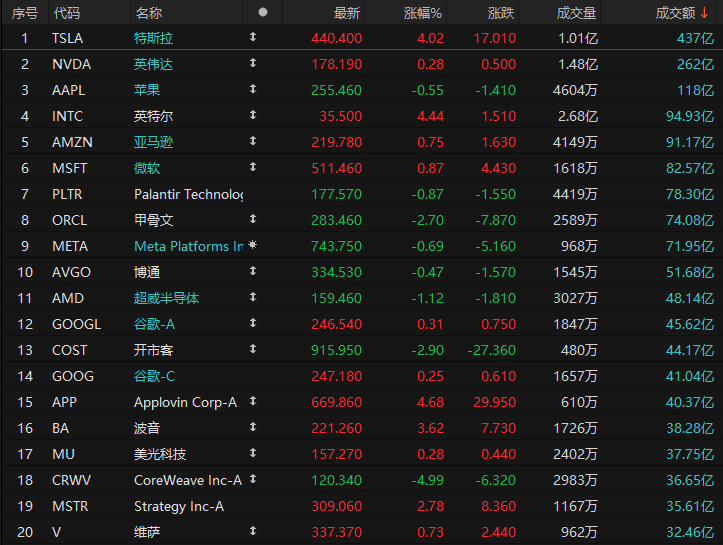Click the marker icon in the CRWV row
The width and height of the screenshot is (723, 545).
click(x=253, y=479)
